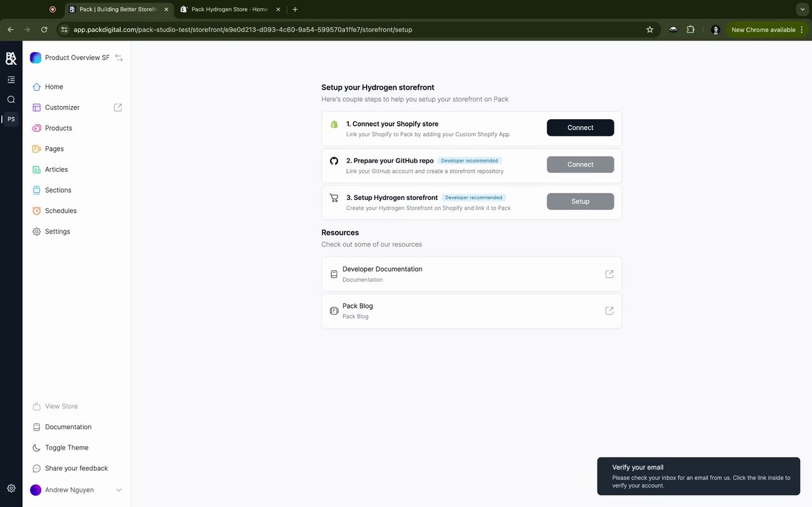
Task: Click the Settings gear icon in the sidebar
Action: click(x=37, y=232)
